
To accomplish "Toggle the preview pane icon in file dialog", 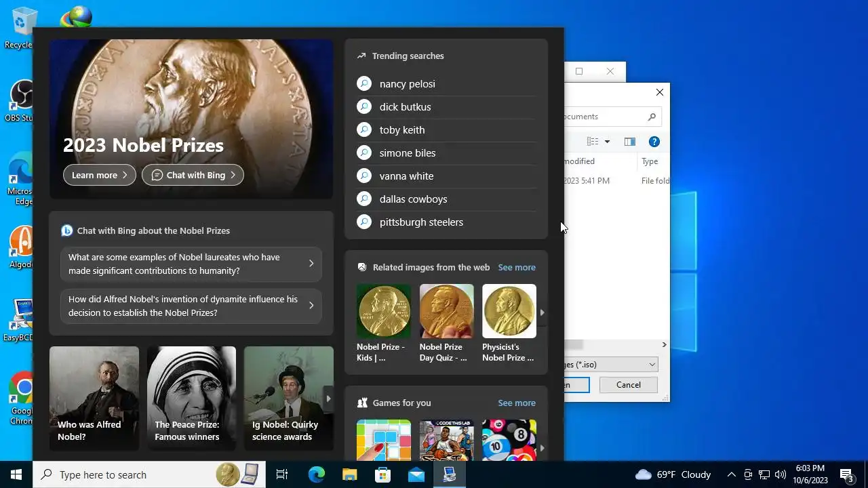I will [630, 142].
